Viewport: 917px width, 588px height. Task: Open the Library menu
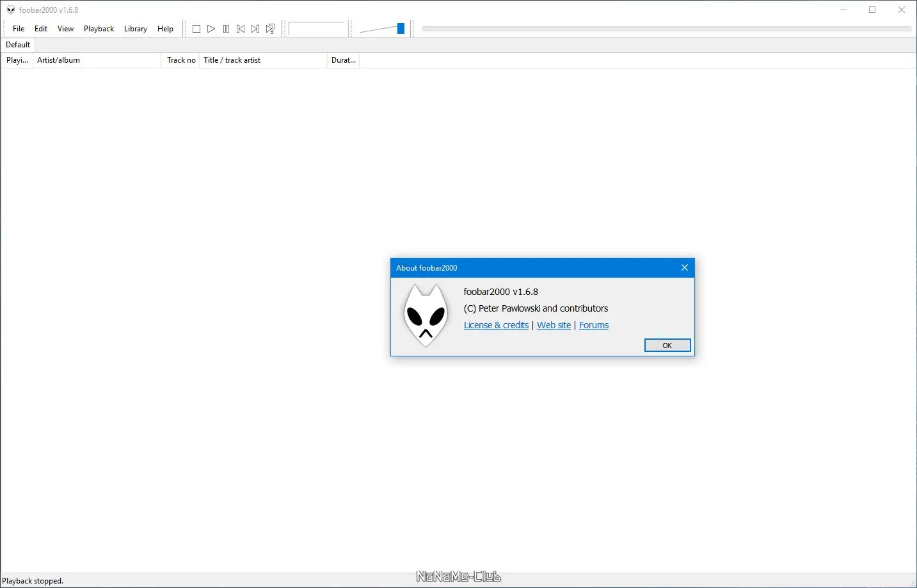[x=136, y=29]
